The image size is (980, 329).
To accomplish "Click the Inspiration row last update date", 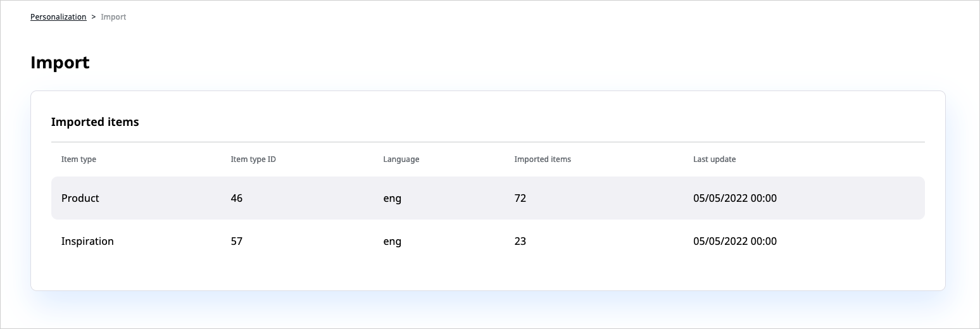I will click(734, 241).
